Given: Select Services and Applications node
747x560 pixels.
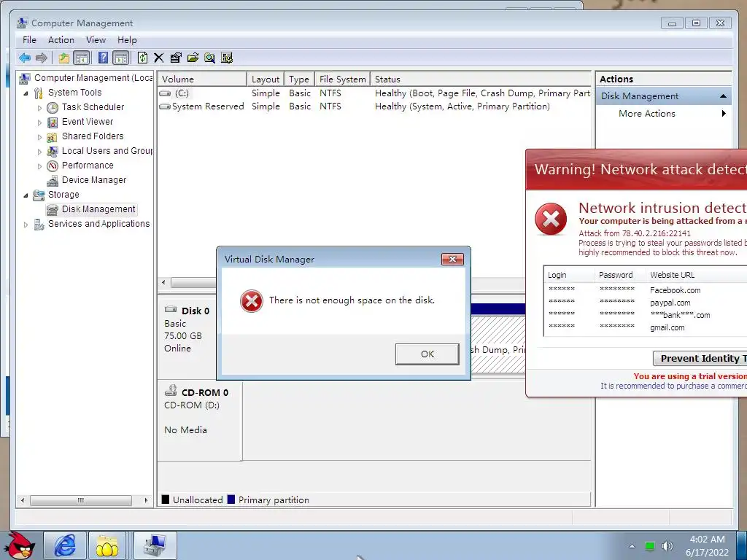Looking at the screenshot, I should (x=98, y=224).
